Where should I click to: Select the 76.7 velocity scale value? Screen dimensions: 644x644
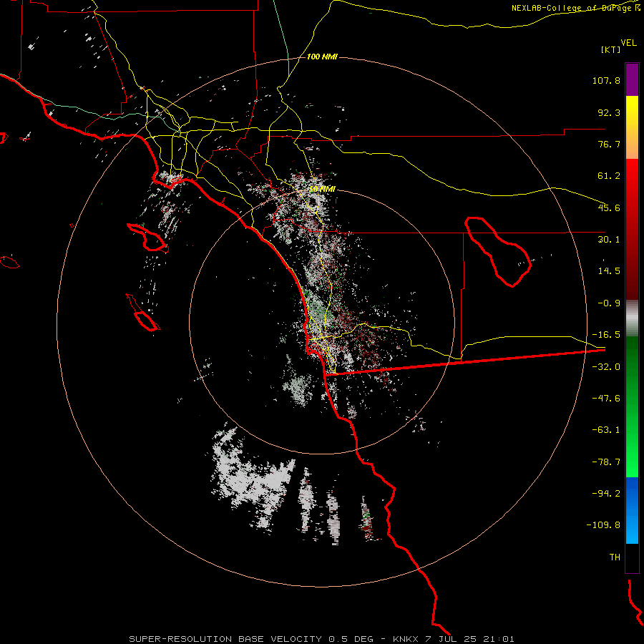tap(609, 144)
